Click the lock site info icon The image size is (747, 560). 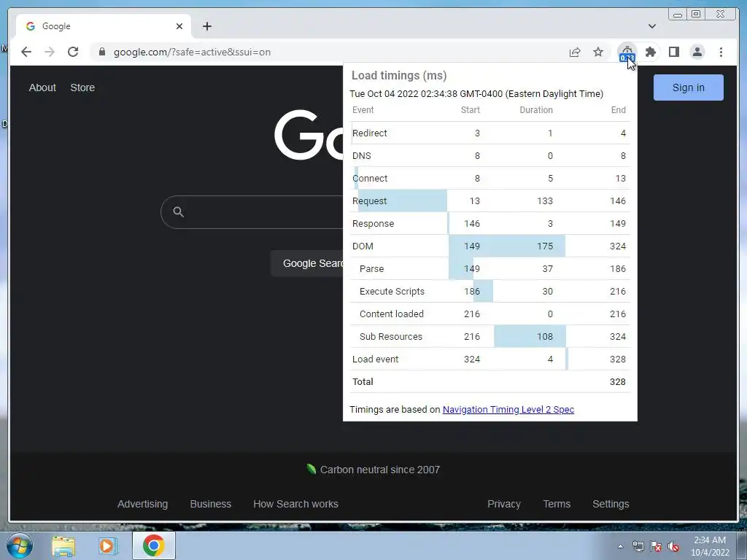point(102,52)
